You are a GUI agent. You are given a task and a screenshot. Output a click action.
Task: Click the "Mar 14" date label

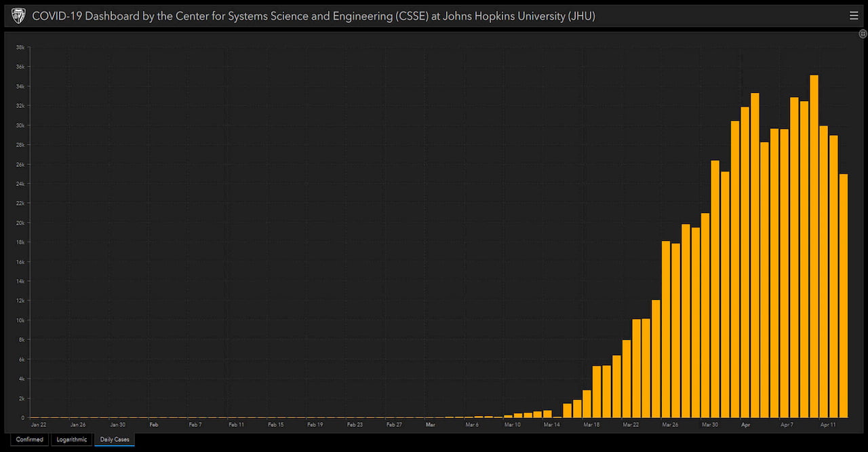click(552, 425)
